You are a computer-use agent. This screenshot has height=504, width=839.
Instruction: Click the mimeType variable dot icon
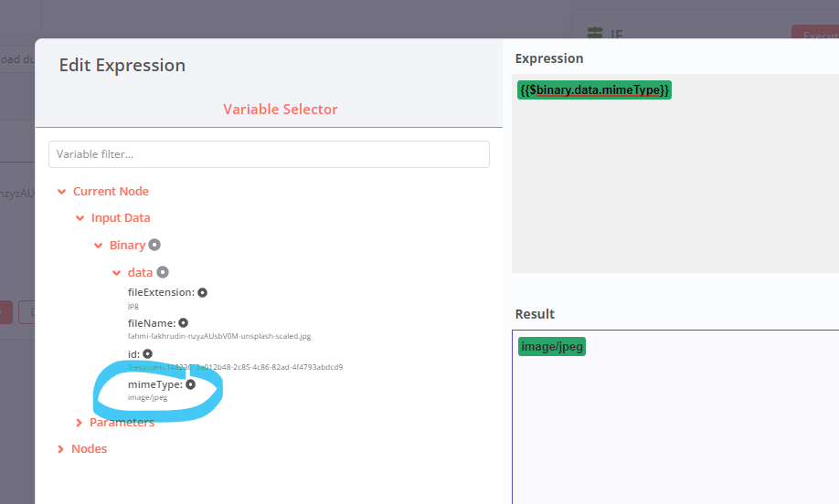pyautogui.click(x=190, y=384)
